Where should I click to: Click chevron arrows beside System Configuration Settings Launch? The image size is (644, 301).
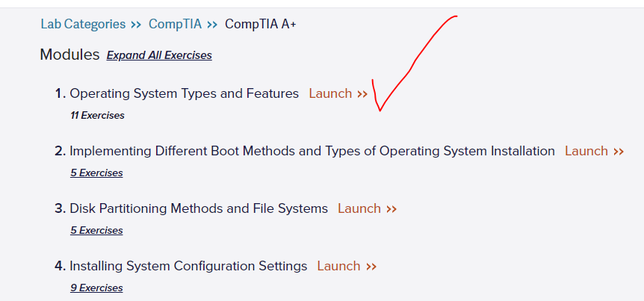pos(371,267)
